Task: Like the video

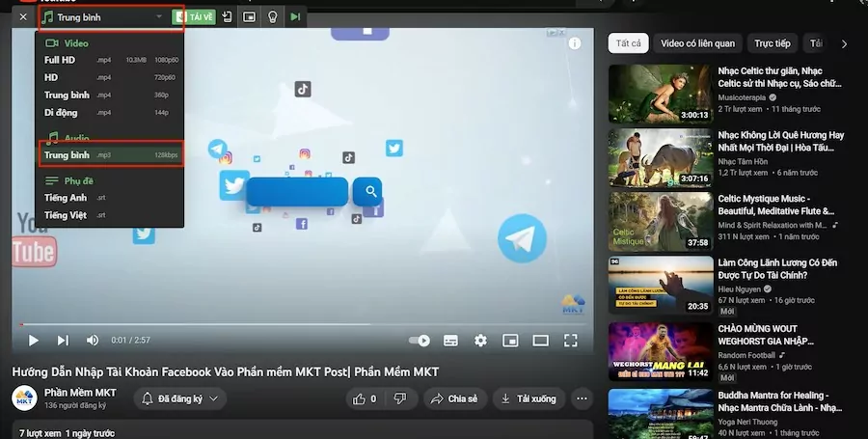Action: click(x=365, y=398)
